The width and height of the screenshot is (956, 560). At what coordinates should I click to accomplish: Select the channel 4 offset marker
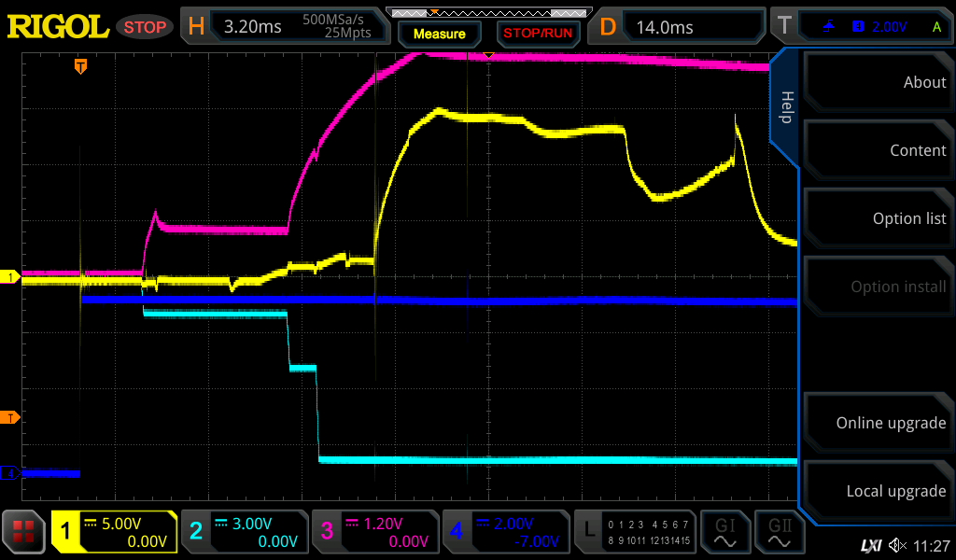click(x=10, y=473)
